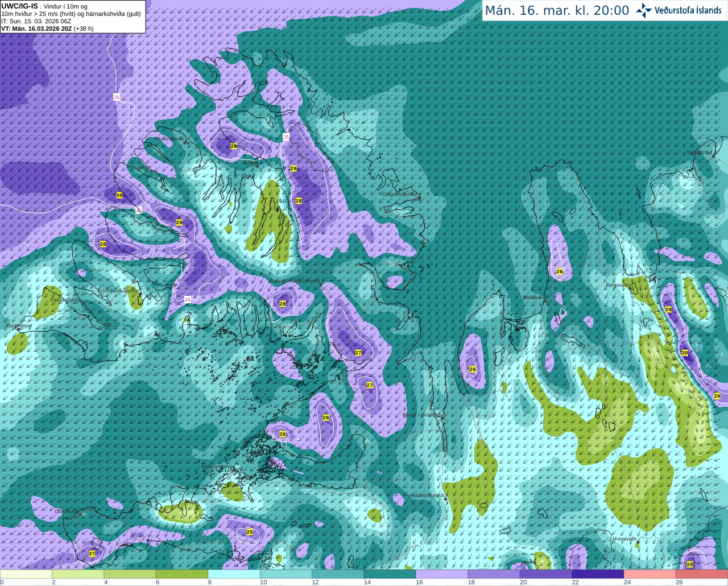This screenshot has width=728, height=586.
Task: Select the red above-26 legend swatch
Action: (x=702, y=575)
